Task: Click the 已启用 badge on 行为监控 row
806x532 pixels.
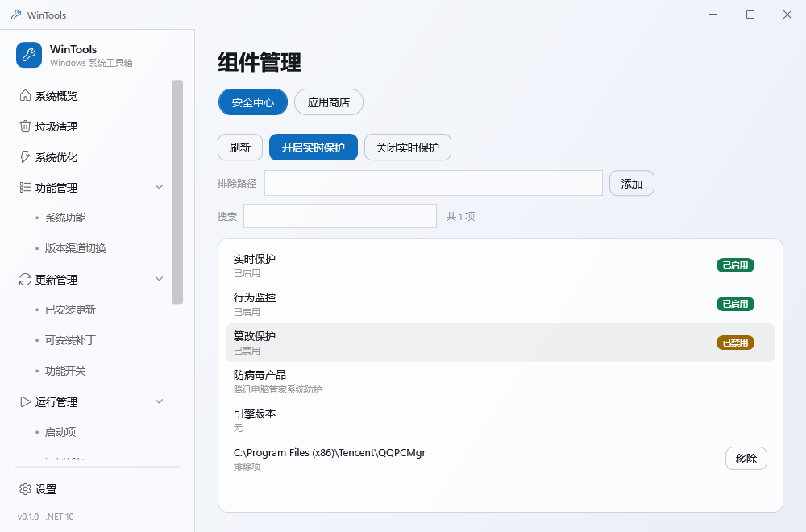Action: 735,304
